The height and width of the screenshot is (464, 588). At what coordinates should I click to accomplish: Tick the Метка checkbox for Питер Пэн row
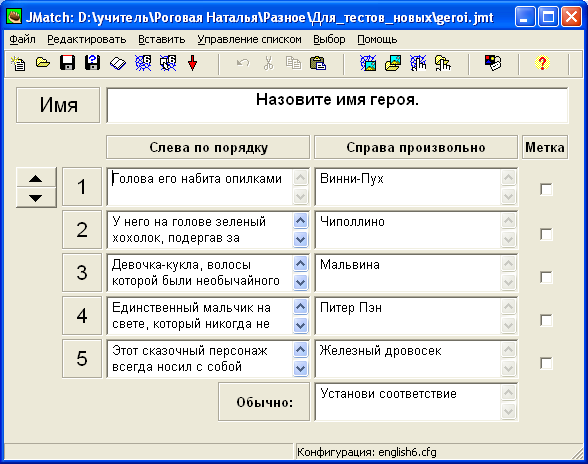pyautogui.click(x=546, y=320)
